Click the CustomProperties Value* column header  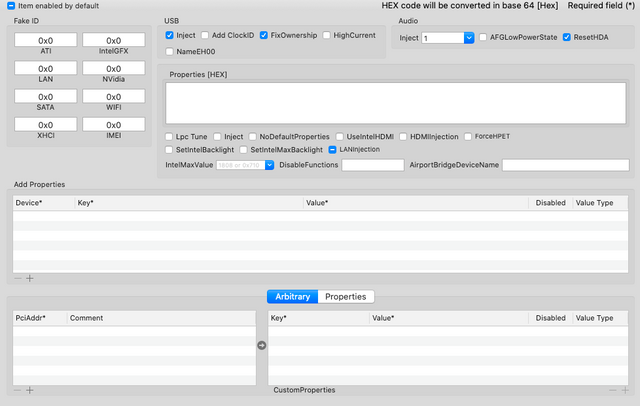pos(449,318)
